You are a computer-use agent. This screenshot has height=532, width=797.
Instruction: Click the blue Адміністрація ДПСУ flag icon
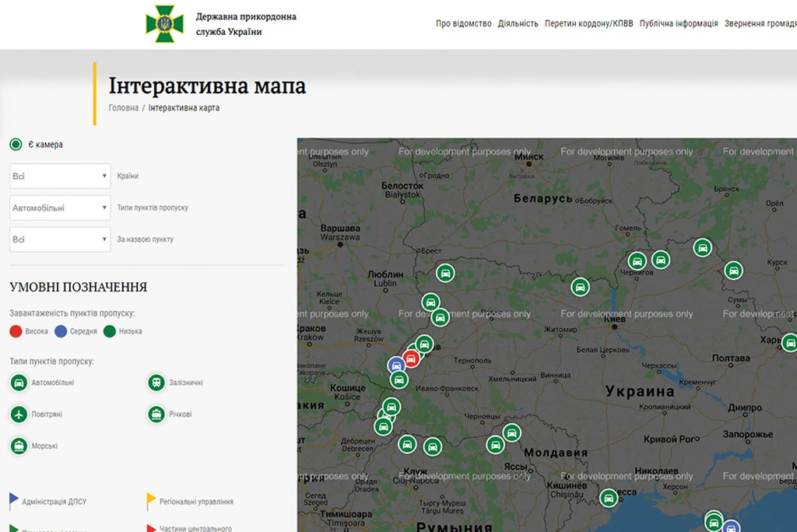point(13,502)
